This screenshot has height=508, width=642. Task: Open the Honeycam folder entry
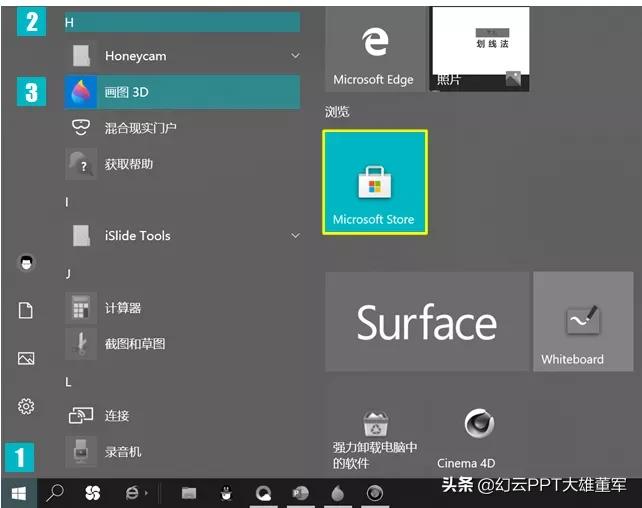182,56
